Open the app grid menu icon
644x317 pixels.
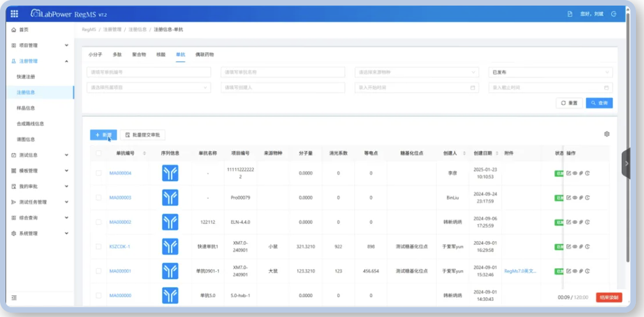tap(15, 14)
